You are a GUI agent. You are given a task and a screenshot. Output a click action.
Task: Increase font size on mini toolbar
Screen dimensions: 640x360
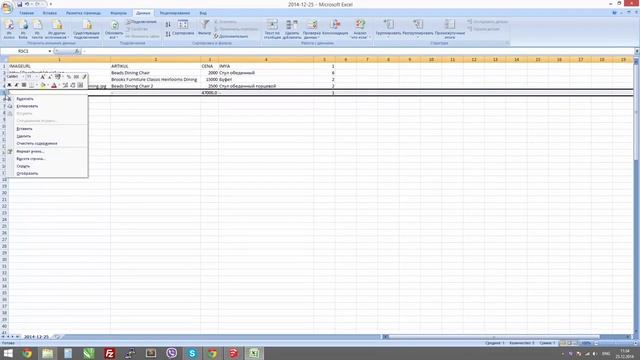(x=42, y=77)
